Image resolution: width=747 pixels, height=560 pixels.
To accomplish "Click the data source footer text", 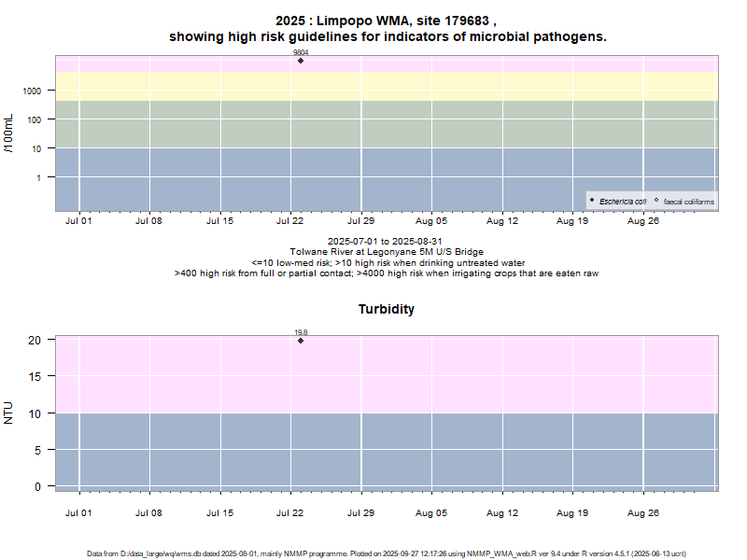I will pos(387,553).
